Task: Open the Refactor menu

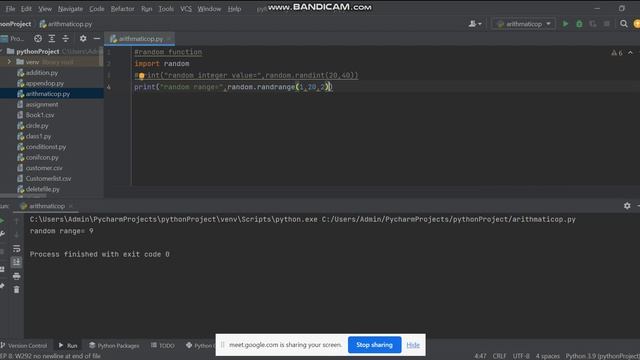Action: (x=122, y=9)
